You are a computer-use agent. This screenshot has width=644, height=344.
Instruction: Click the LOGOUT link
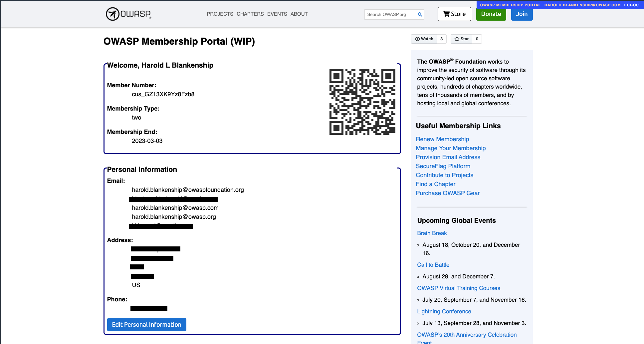click(633, 5)
